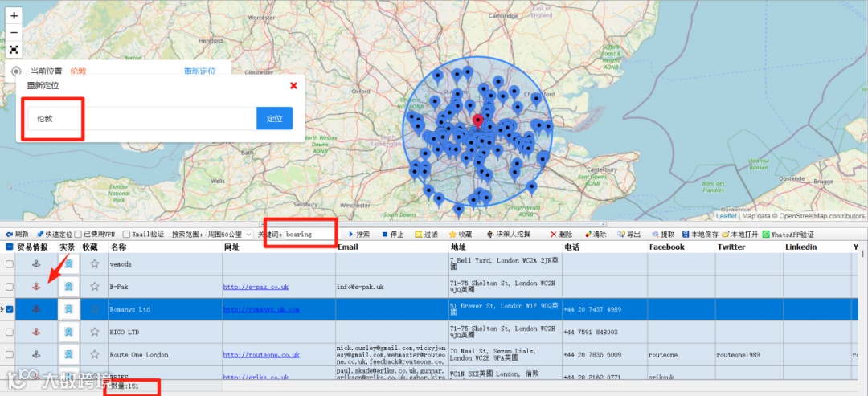868x396 pixels.
Task: Stop the search with 停止
Action: [x=392, y=235]
